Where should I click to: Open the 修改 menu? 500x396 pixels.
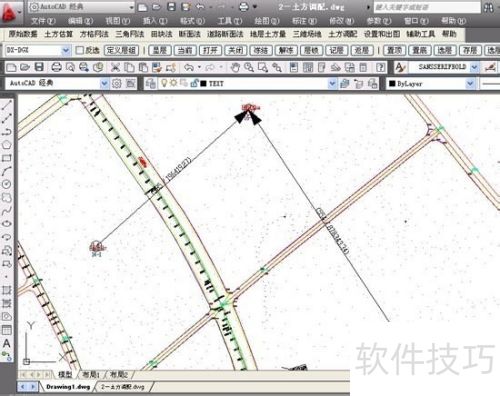click(x=341, y=21)
